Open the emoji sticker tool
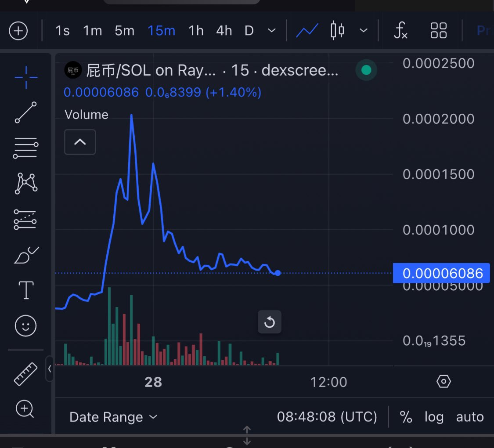Screen dimensions: 494x448 (25, 326)
